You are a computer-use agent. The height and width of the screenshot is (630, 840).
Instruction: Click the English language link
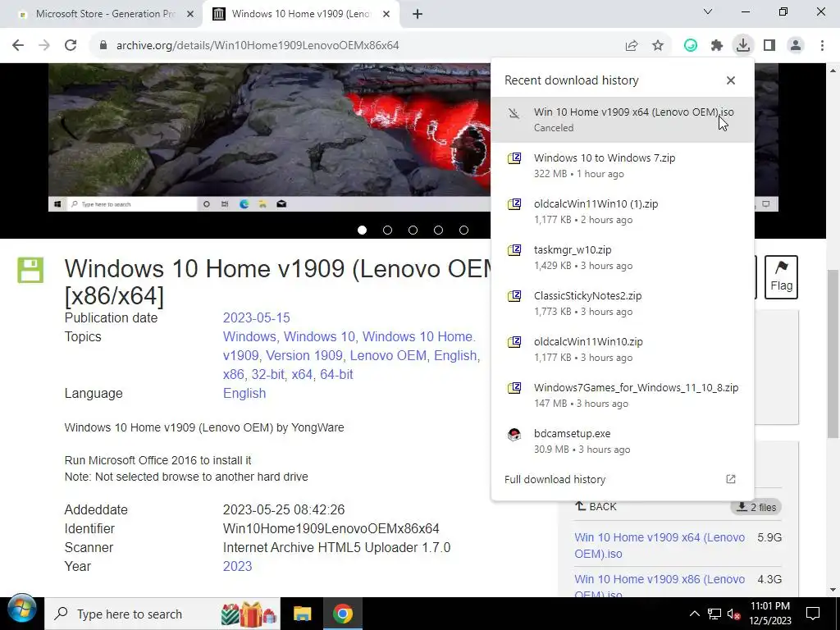(x=244, y=393)
